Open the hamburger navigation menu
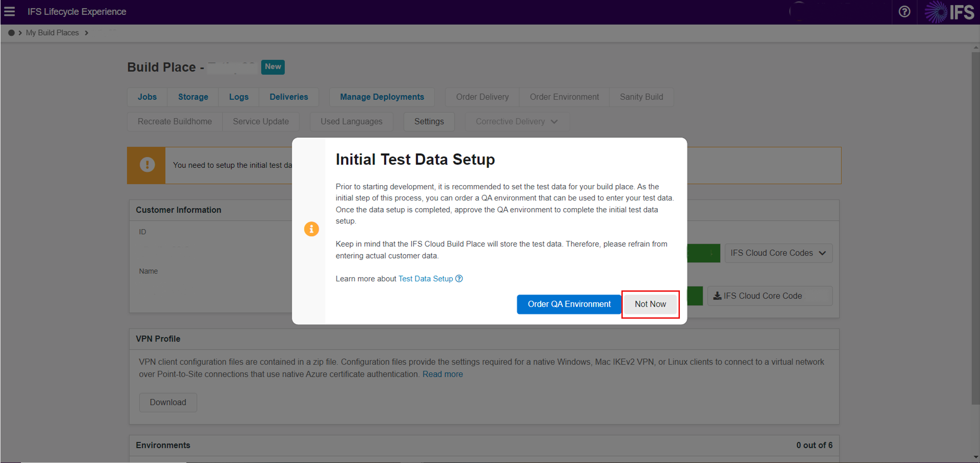This screenshot has width=980, height=463. (x=9, y=12)
